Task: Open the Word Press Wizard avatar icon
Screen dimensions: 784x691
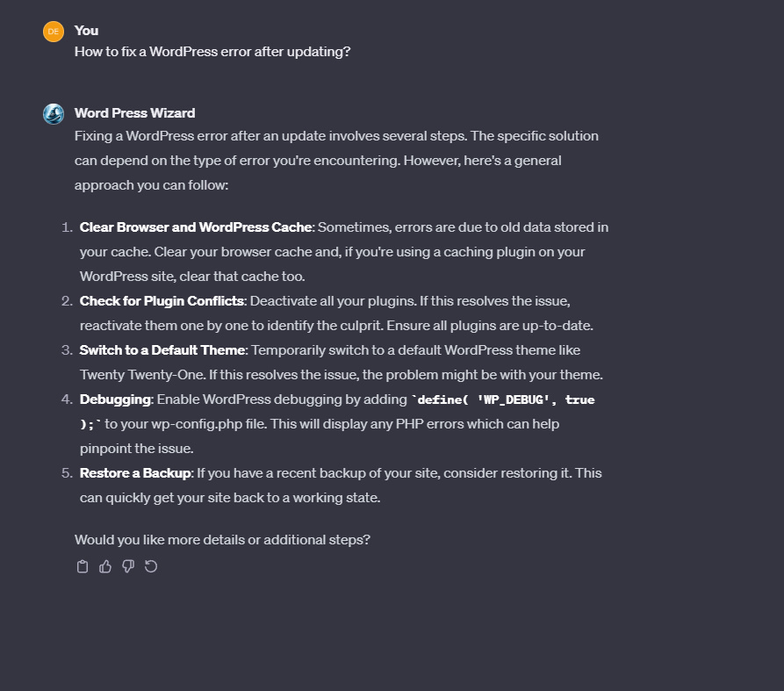Action: pyautogui.click(x=54, y=114)
